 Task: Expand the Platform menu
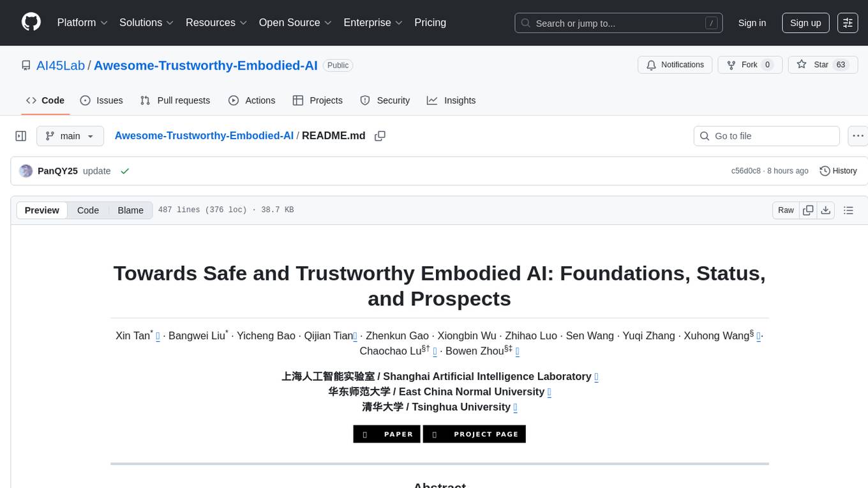[82, 22]
